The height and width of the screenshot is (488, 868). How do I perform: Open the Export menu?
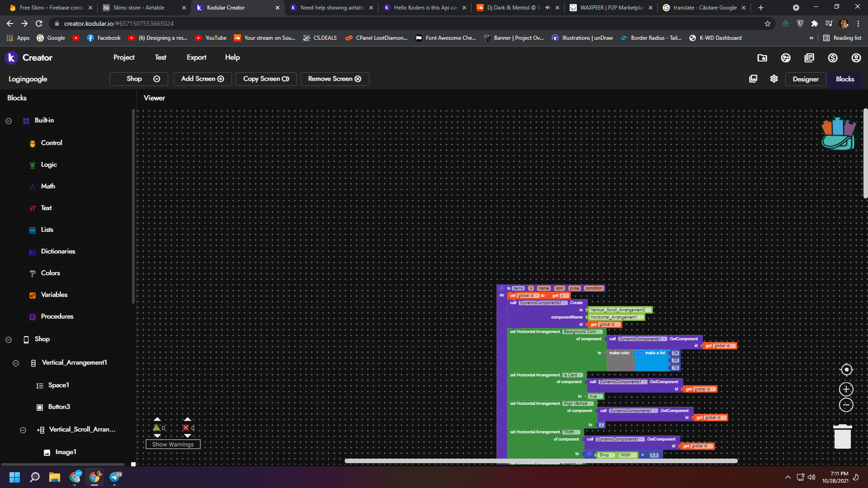[196, 57]
